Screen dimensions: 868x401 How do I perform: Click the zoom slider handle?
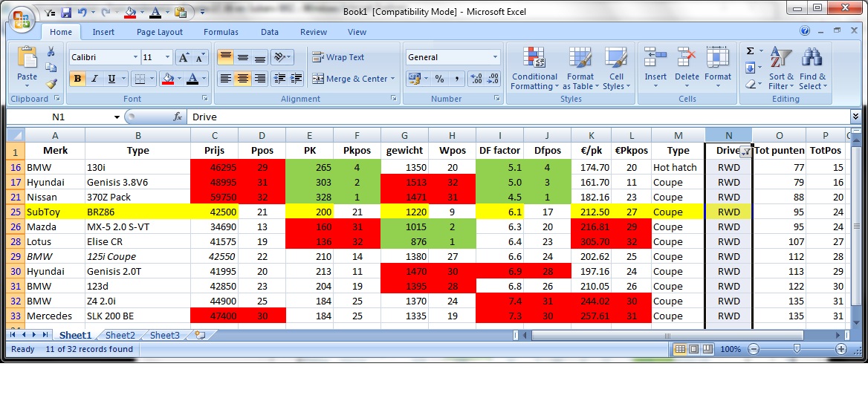[797, 349]
